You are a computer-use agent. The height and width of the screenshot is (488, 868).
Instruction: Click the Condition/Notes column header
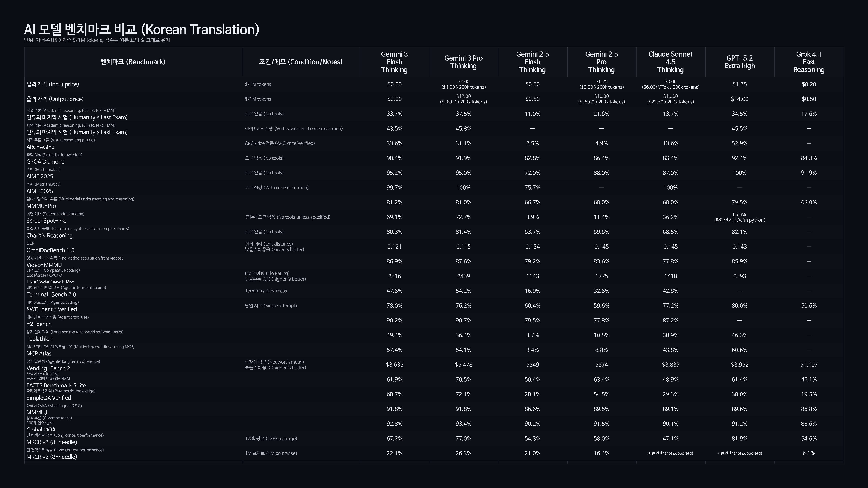click(301, 62)
